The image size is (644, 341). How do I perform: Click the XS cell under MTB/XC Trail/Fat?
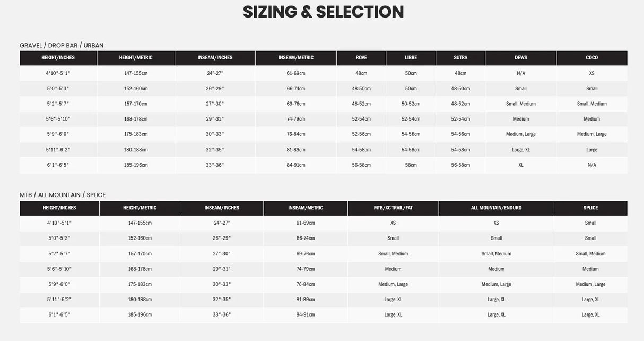pos(393,223)
